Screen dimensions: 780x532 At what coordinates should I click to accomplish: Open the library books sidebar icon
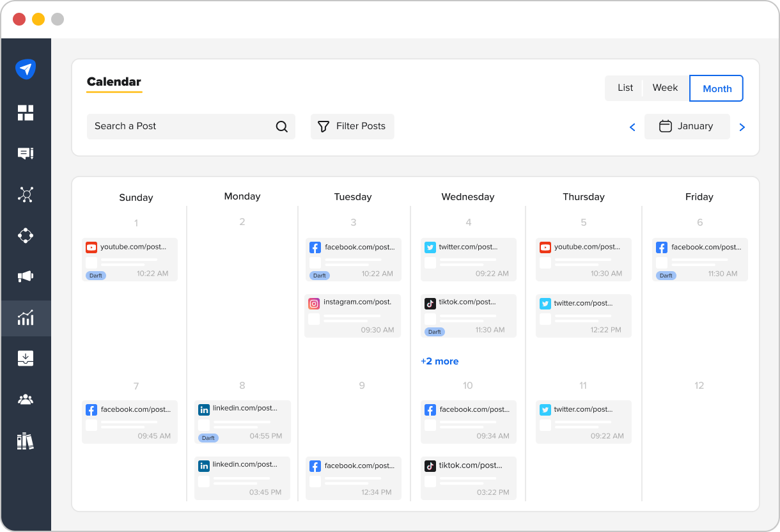(26, 441)
